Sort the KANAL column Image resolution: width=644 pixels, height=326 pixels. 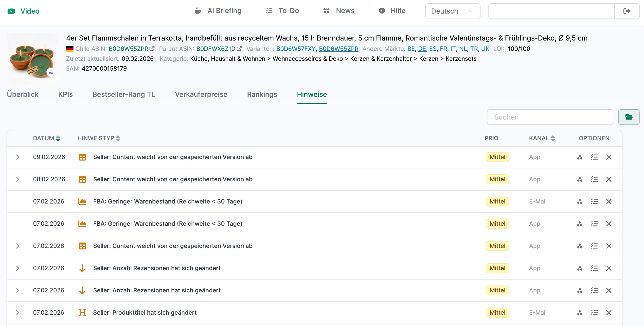click(552, 138)
